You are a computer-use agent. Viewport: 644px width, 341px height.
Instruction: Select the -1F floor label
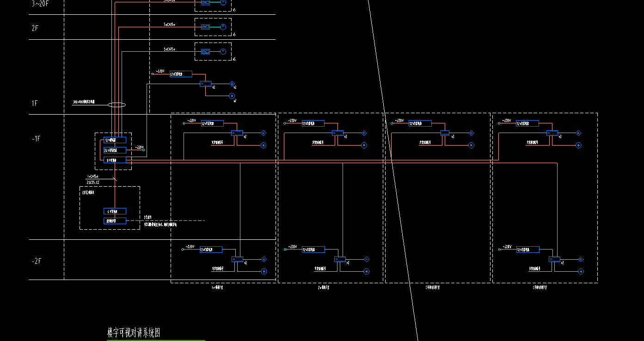click(37, 139)
